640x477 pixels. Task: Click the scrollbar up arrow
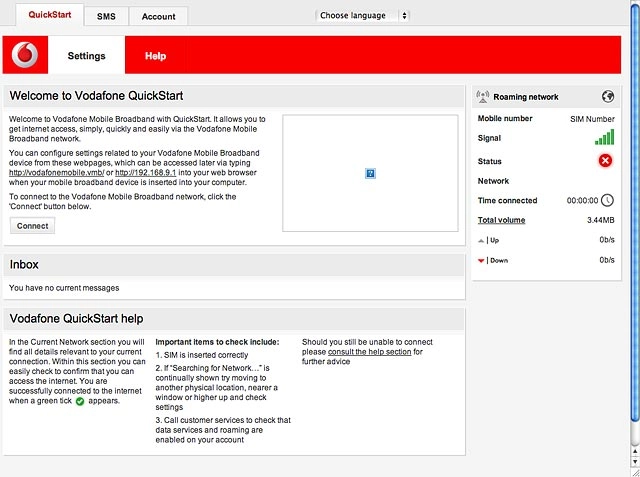[635, 451]
